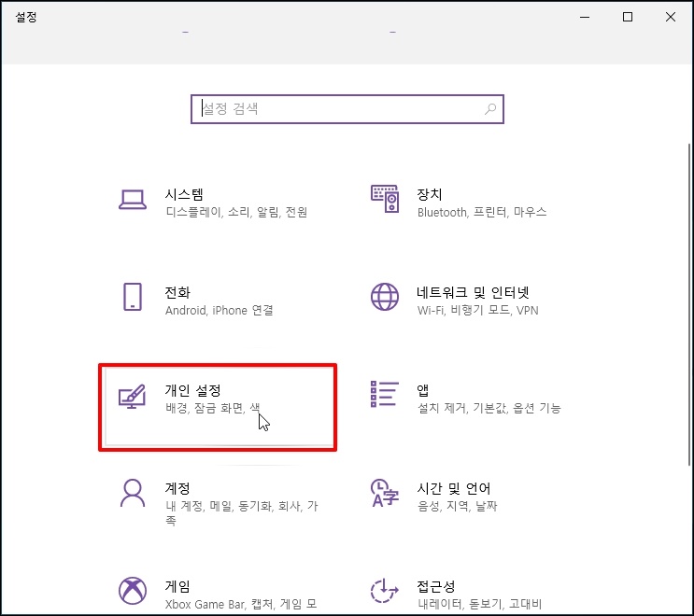
Task: Select the 개인 설정 paintbrush icon
Action: [x=132, y=397]
